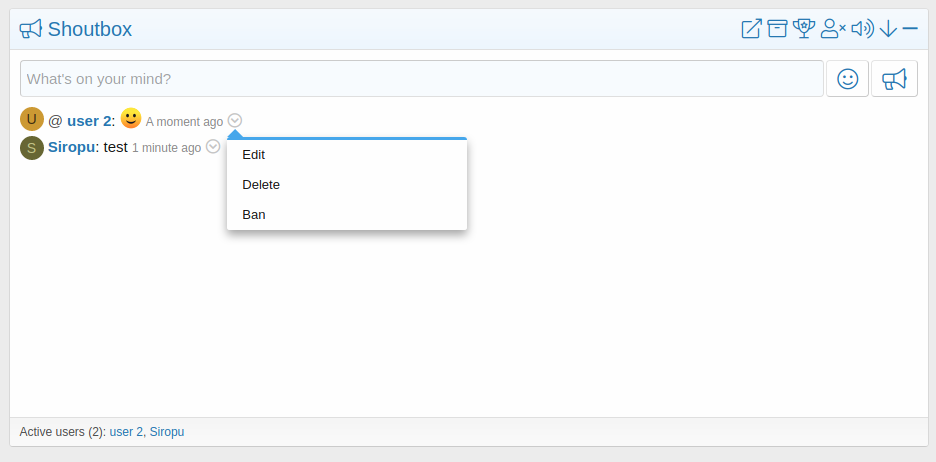
Task: Focus the "What's on your mind?" field
Action: [421, 79]
